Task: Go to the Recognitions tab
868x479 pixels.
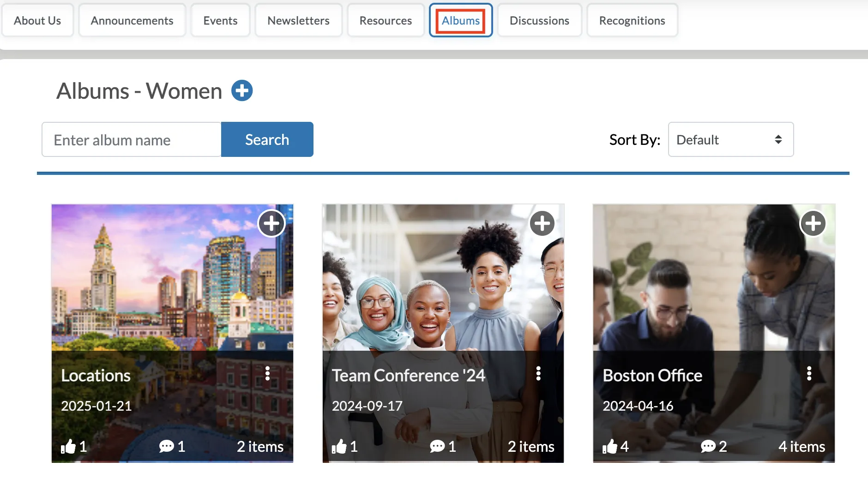Action: coord(632,20)
